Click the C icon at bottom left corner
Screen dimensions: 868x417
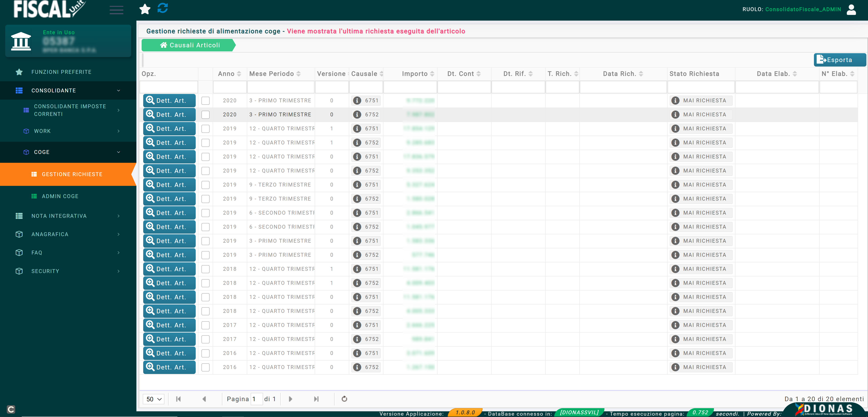[11, 409]
